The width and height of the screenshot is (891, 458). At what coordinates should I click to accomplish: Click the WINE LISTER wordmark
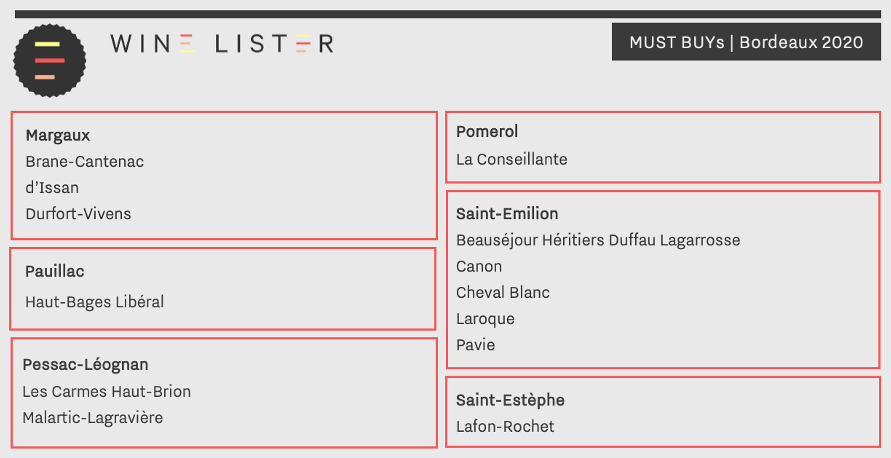click(222, 44)
